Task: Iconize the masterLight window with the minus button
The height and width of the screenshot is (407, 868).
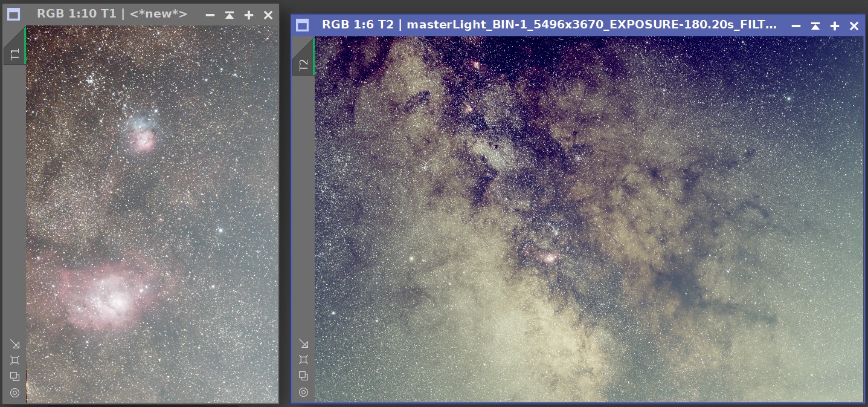Action: (797, 26)
